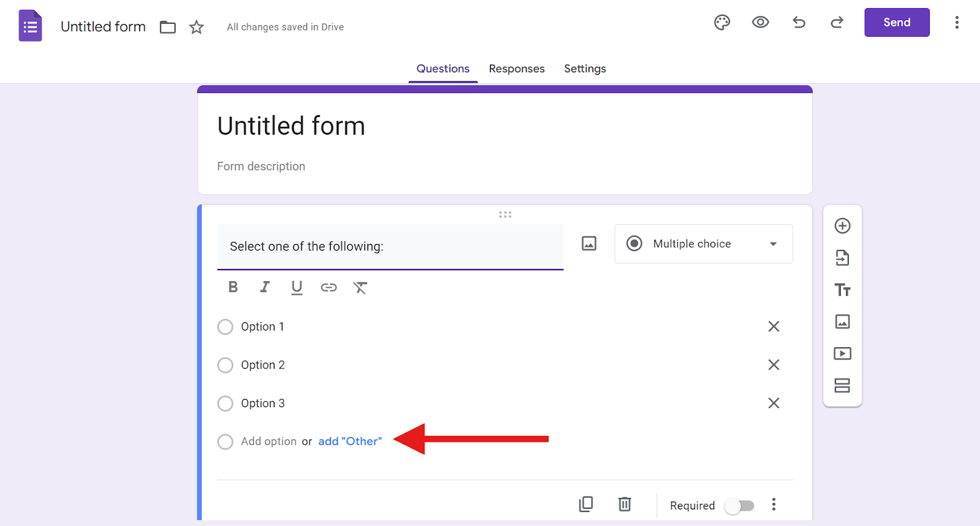The image size is (980, 526).
Task: Open question's more options menu
Action: tap(774, 504)
